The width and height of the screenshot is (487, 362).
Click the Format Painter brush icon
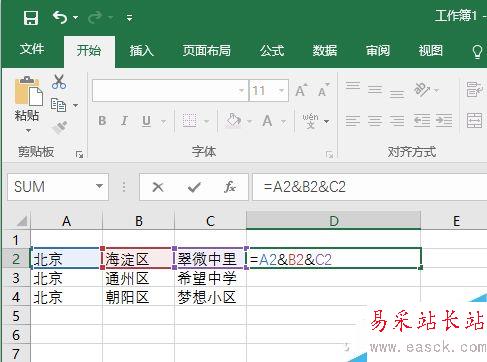(60, 127)
